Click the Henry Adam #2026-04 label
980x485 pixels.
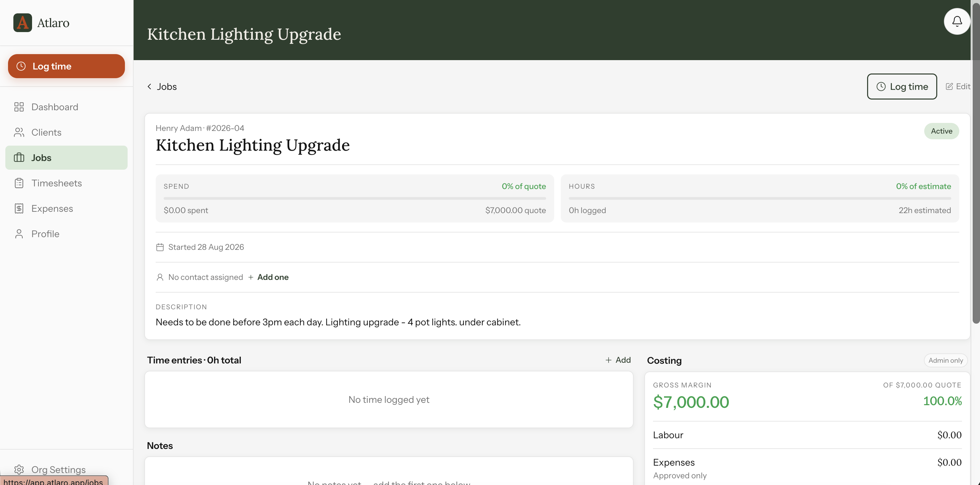click(x=200, y=128)
